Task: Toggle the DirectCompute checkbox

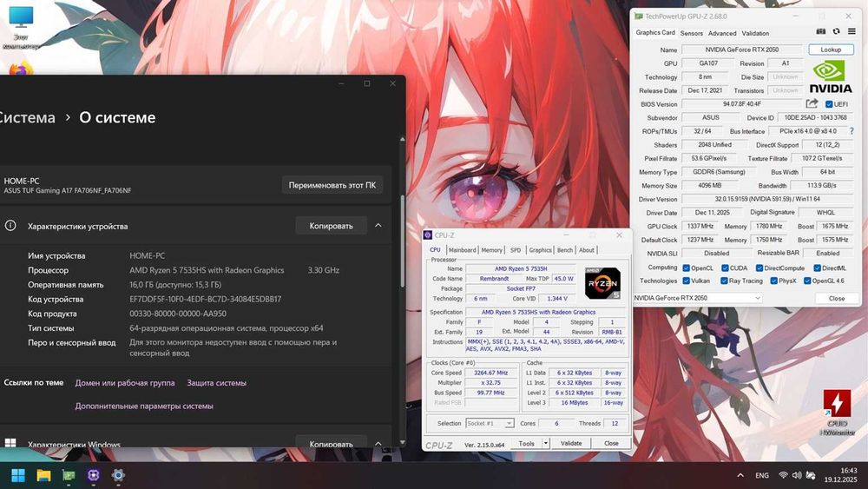Action: (759, 268)
